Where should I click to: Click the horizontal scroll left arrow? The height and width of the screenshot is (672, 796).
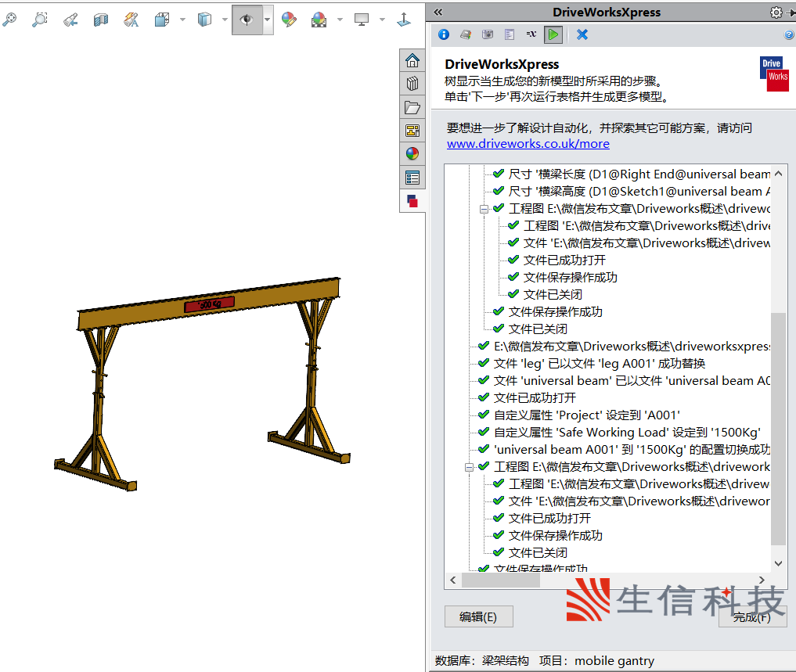[x=453, y=580]
